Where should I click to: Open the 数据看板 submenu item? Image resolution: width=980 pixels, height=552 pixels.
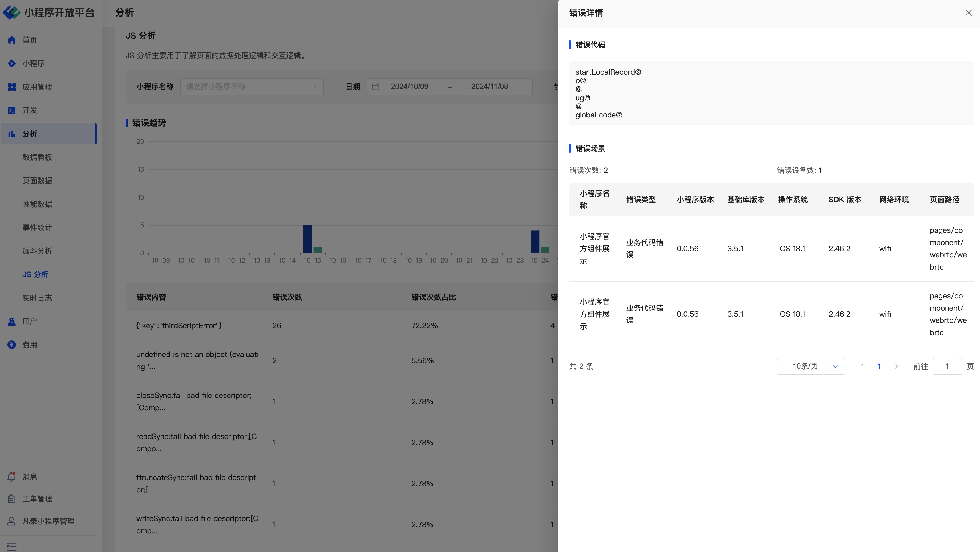(37, 157)
